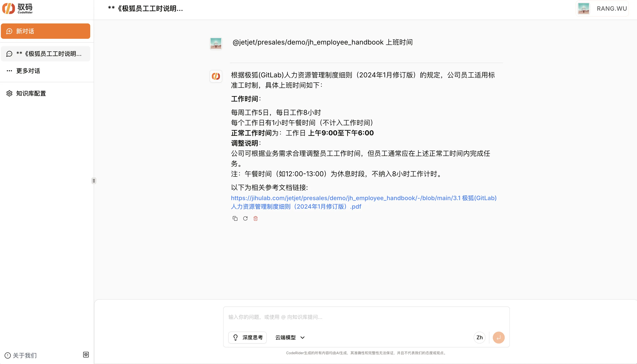Click the orange send arrow button
The width and height of the screenshot is (637, 364).
click(498, 338)
